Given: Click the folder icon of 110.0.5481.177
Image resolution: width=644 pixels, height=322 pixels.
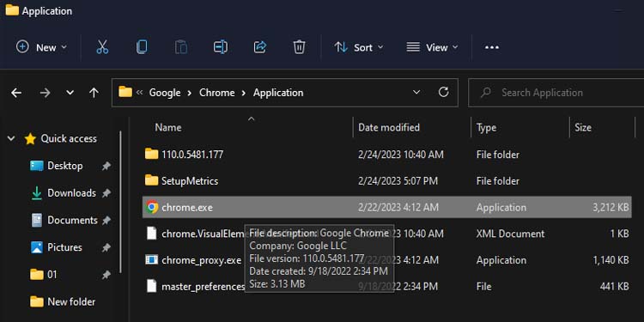Looking at the screenshot, I should 152,155.
